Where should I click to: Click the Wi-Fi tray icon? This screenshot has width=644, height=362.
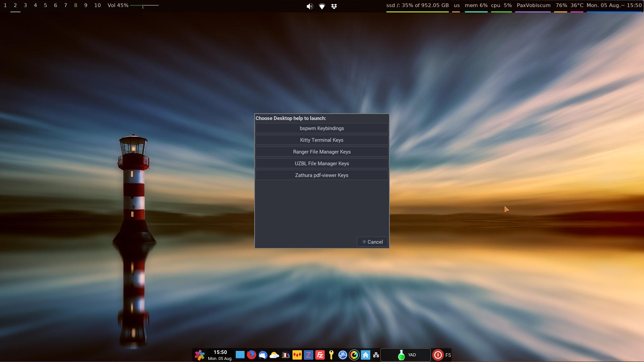[322, 6]
